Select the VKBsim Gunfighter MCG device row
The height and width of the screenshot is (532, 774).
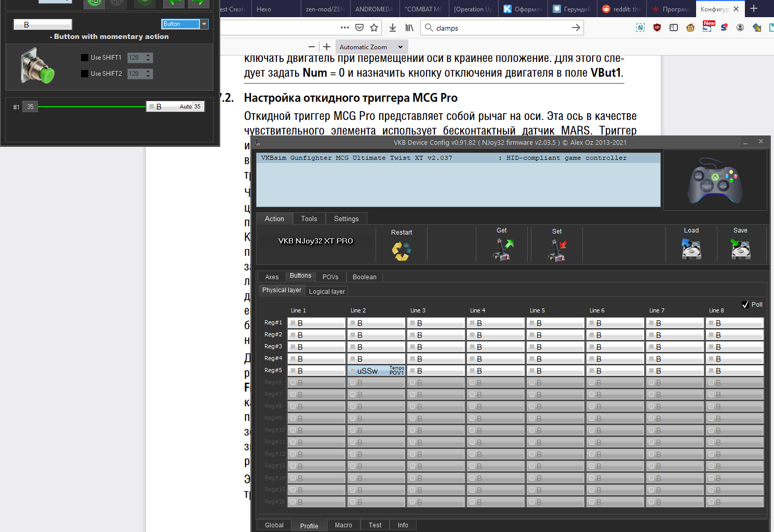coord(458,158)
